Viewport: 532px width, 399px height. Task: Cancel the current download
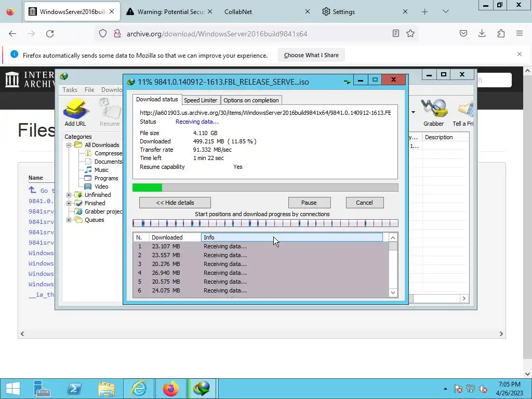(x=364, y=203)
